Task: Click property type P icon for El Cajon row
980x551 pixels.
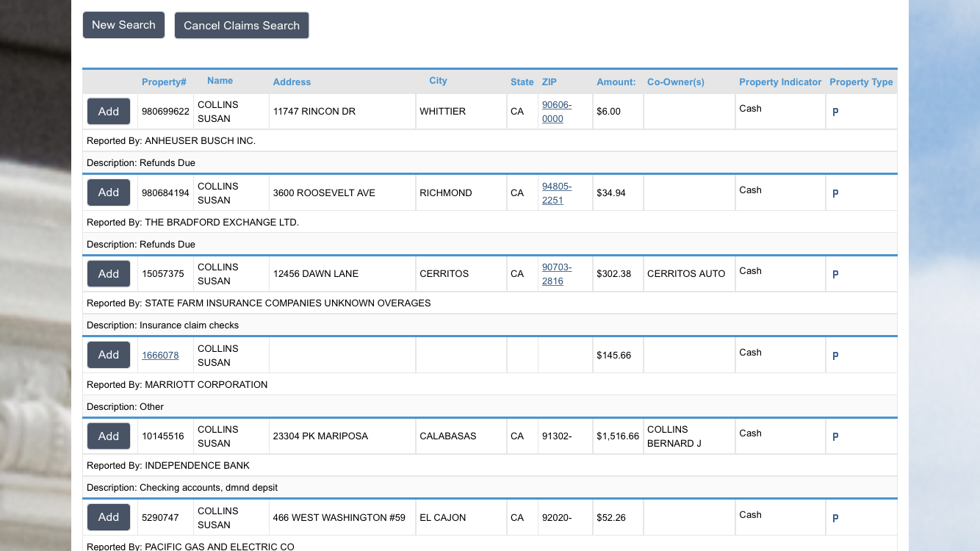Action: (x=835, y=519)
